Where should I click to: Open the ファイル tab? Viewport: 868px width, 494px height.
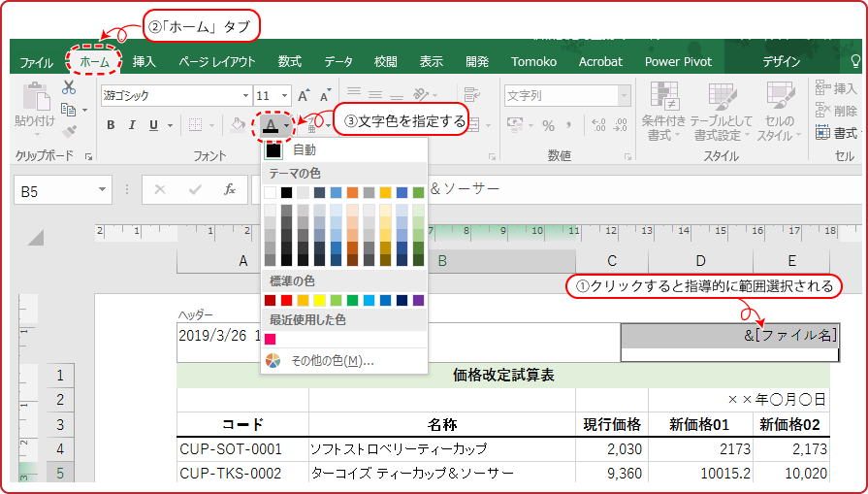(x=36, y=62)
